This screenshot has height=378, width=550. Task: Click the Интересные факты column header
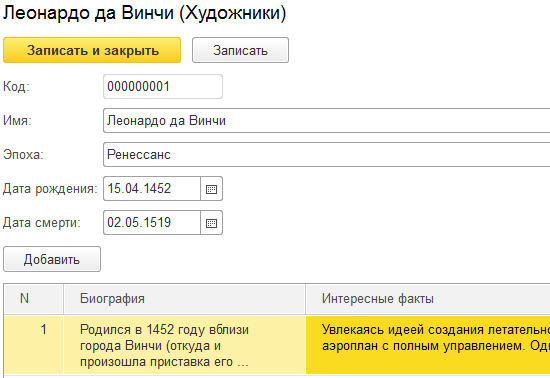(428, 299)
